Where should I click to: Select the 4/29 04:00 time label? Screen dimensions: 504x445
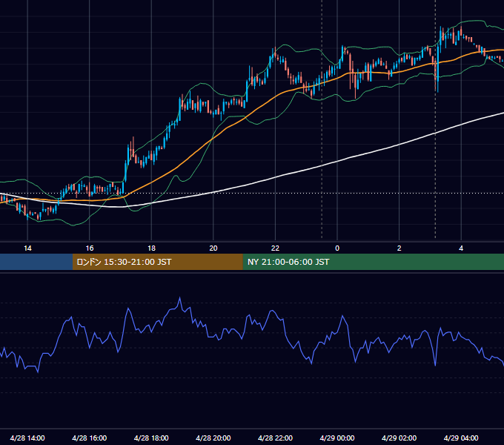coord(461,438)
